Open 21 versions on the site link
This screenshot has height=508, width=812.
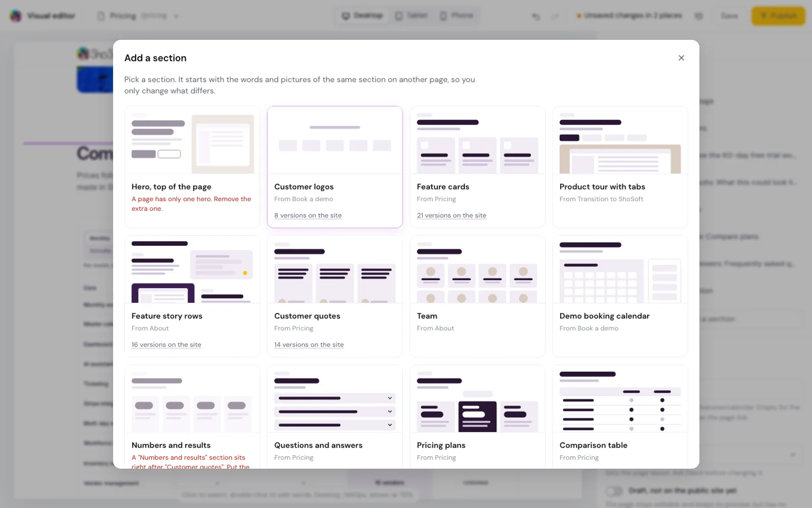tap(452, 215)
